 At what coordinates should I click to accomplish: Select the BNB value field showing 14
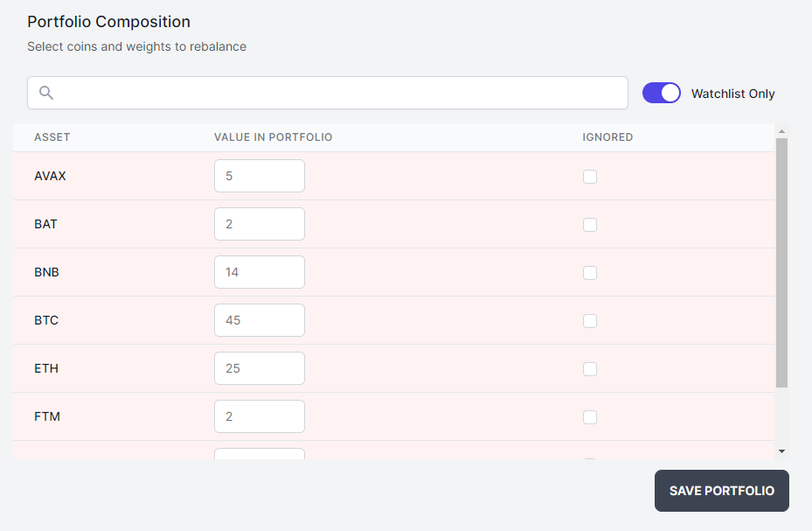click(260, 272)
